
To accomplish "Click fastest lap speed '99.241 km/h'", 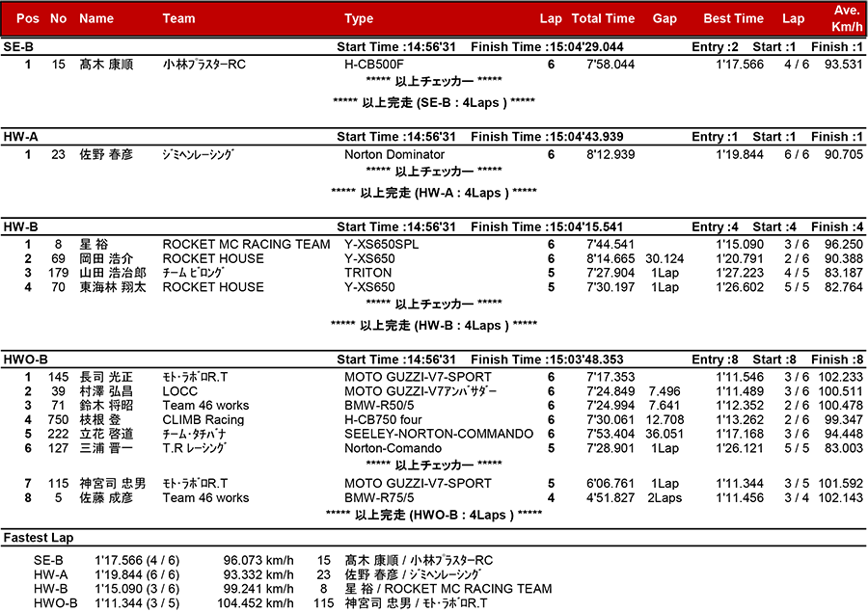I will tap(258, 589).
